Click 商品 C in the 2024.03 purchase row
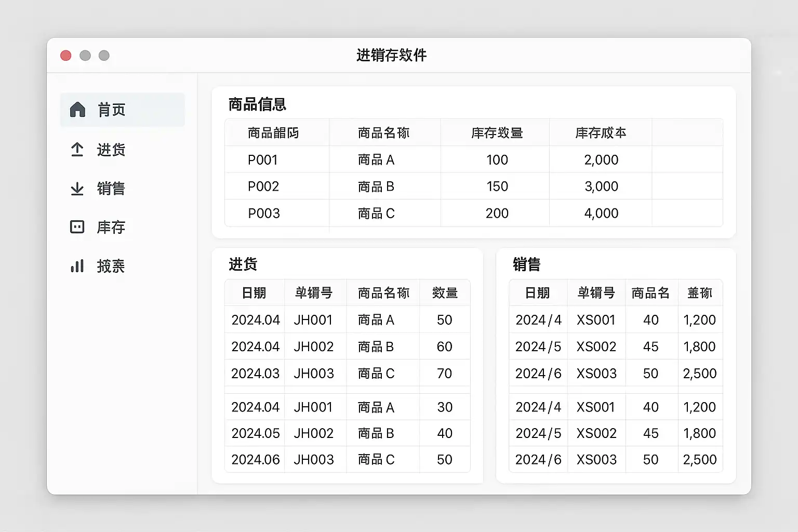 [376, 374]
